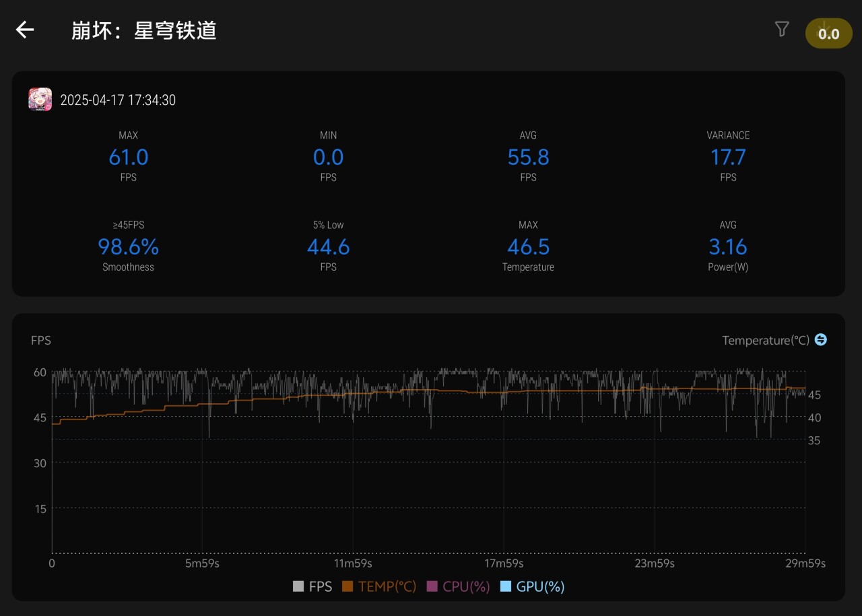The width and height of the screenshot is (862, 616).
Task: Tap the 5% Low label
Action: [328, 225]
